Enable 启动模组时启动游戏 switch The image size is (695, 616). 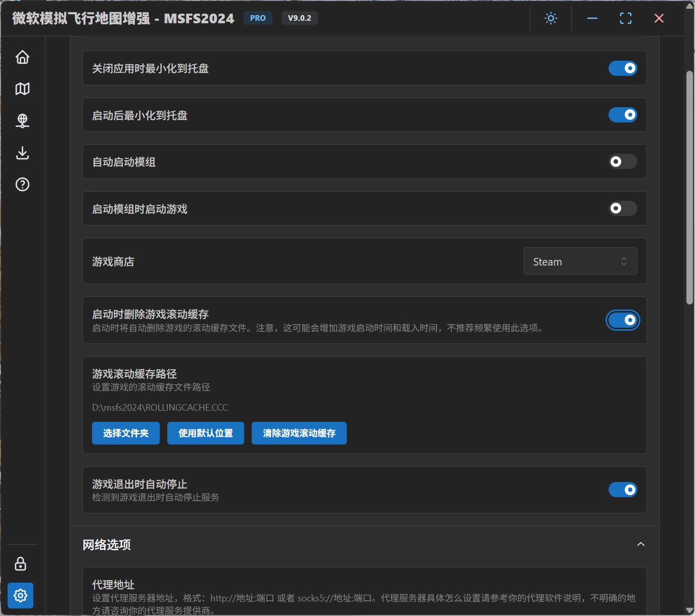click(x=623, y=208)
